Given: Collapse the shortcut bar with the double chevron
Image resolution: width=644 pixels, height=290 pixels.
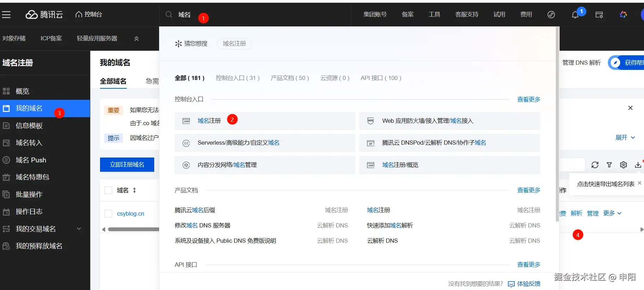Looking at the screenshot, I should [137, 39].
